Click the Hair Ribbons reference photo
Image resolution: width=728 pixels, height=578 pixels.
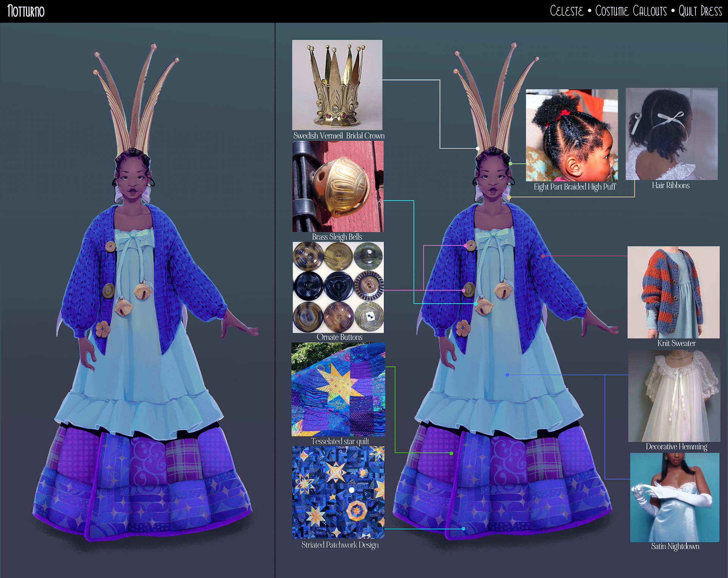click(671, 134)
